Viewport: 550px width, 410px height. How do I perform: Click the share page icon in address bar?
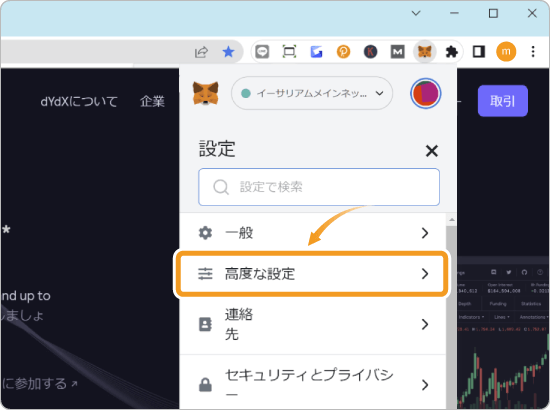point(201,52)
